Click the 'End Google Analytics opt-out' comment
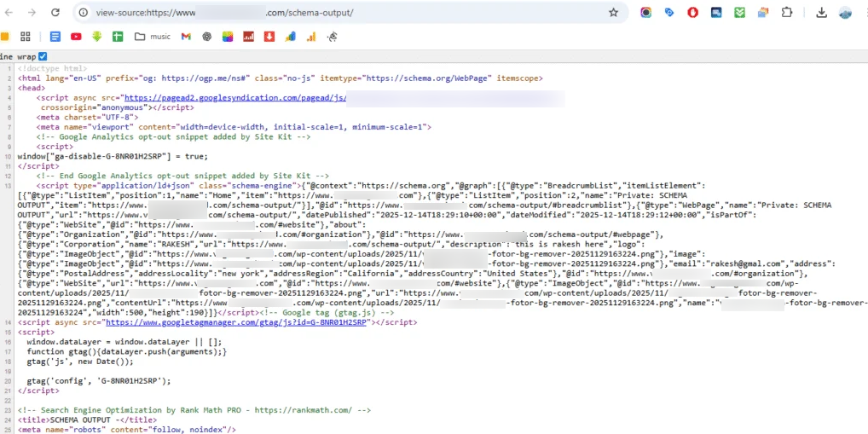 tap(182, 176)
